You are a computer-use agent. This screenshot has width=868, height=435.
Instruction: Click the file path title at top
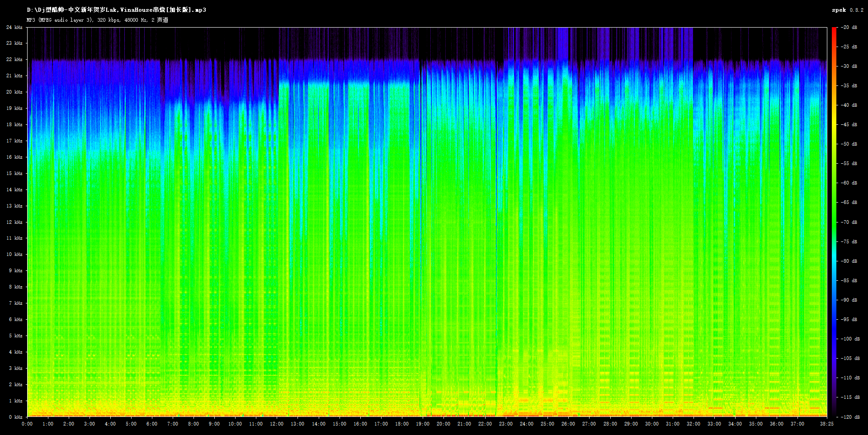click(x=116, y=10)
